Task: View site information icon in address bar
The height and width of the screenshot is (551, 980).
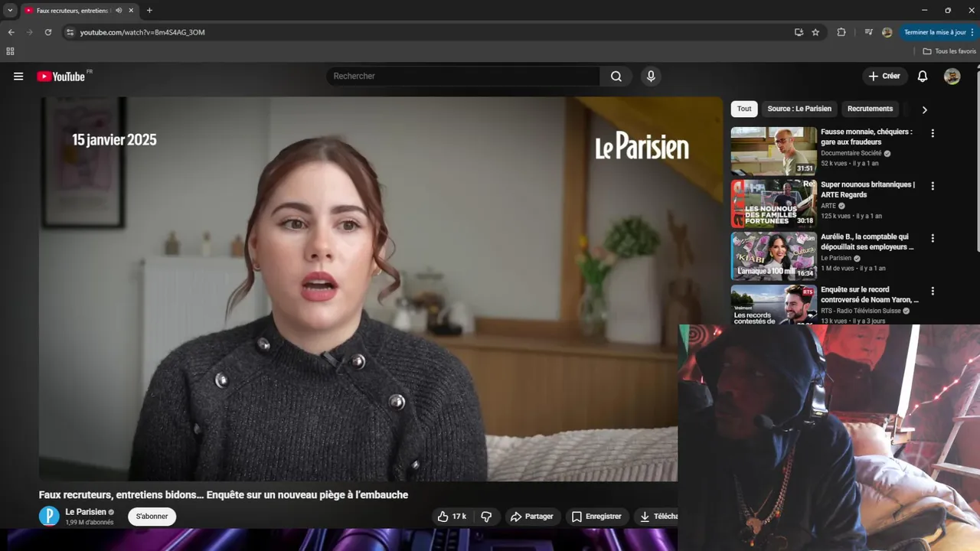Action: tap(70, 32)
